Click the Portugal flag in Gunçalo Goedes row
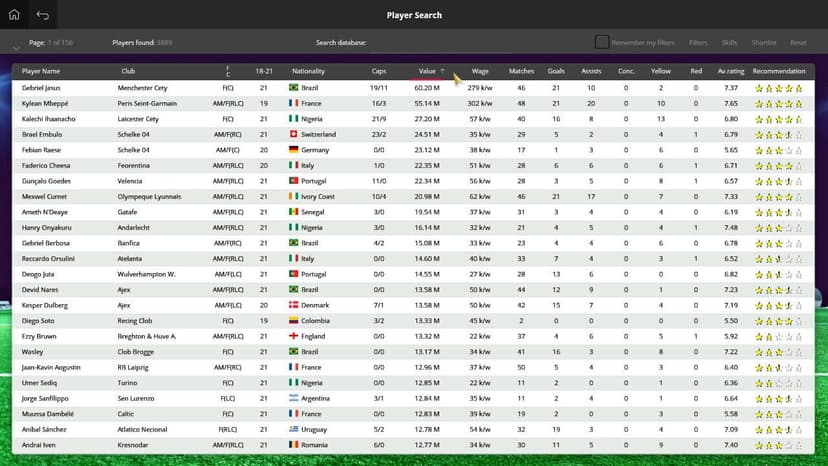Image resolution: width=828 pixels, height=466 pixels. point(294,181)
